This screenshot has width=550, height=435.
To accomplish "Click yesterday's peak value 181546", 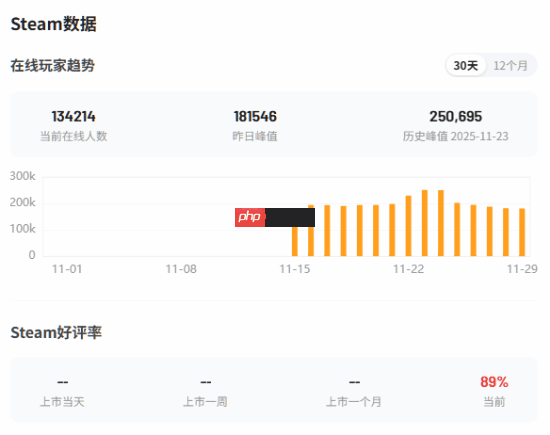I will [x=255, y=116].
